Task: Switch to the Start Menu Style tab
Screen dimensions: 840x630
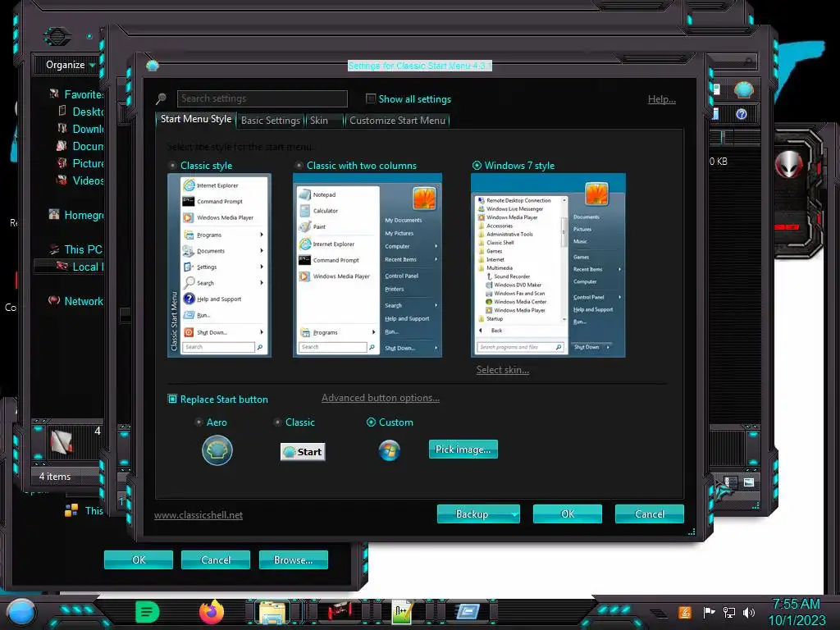Action: pyautogui.click(x=195, y=120)
